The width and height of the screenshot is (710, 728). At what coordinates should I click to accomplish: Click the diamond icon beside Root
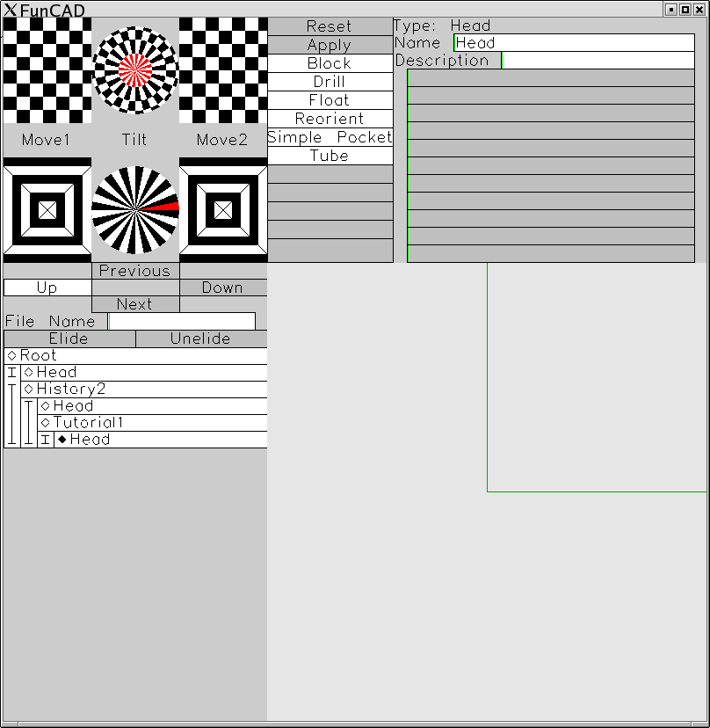pos(12,355)
